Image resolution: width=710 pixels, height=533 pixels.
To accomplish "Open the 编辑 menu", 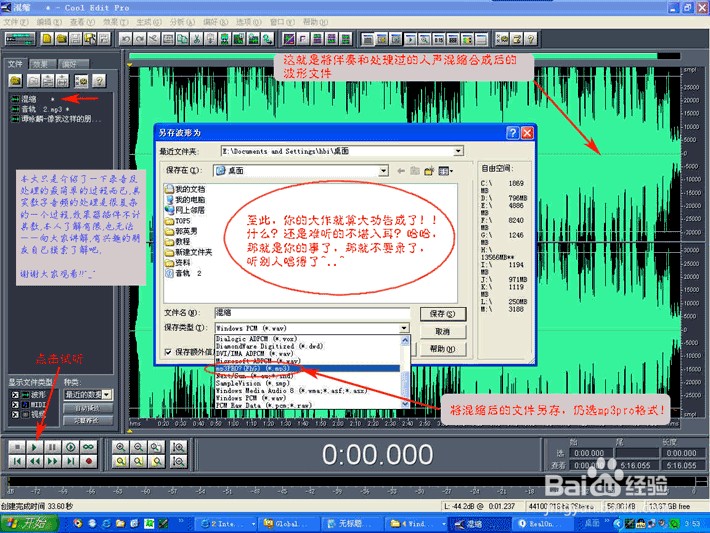I will point(49,22).
